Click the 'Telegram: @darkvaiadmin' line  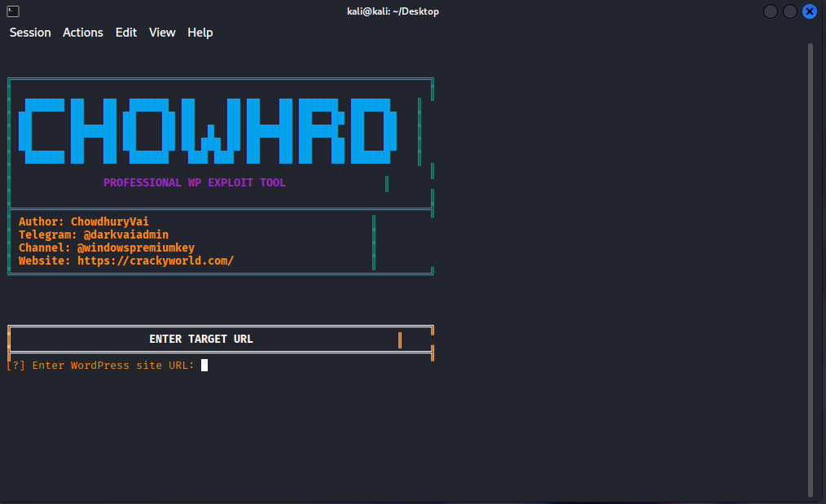click(94, 234)
